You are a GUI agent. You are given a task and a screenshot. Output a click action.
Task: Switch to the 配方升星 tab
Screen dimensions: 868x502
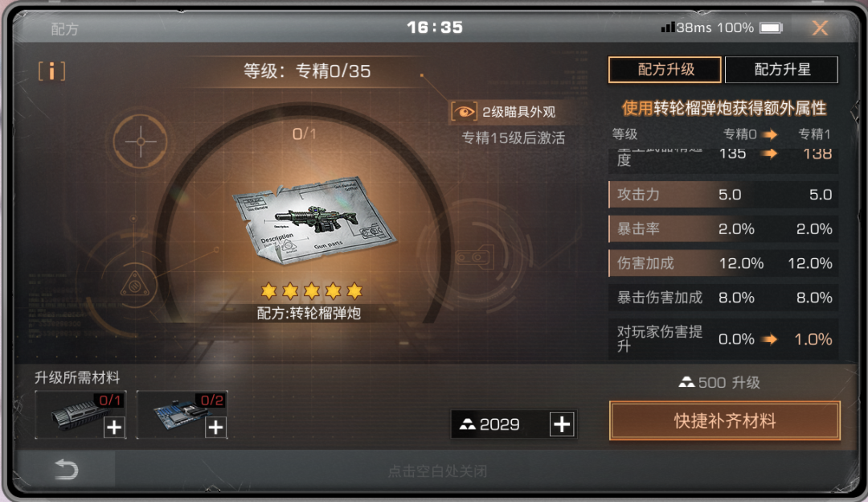pyautogui.click(x=781, y=70)
